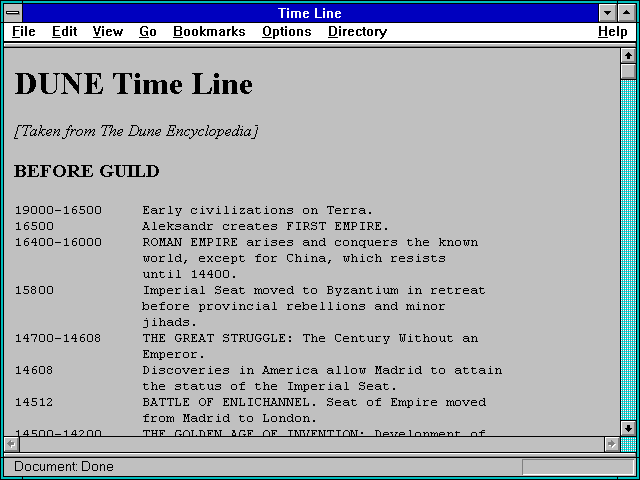Open the Edit menu
This screenshot has width=640, height=480.
tap(64, 32)
